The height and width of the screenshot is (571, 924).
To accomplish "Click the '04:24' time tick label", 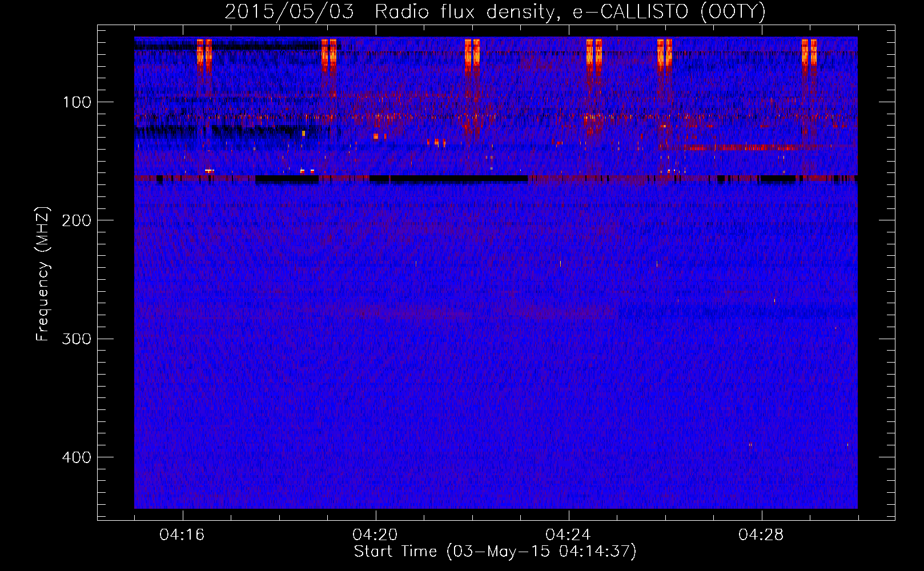I will [x=568, y=535].
